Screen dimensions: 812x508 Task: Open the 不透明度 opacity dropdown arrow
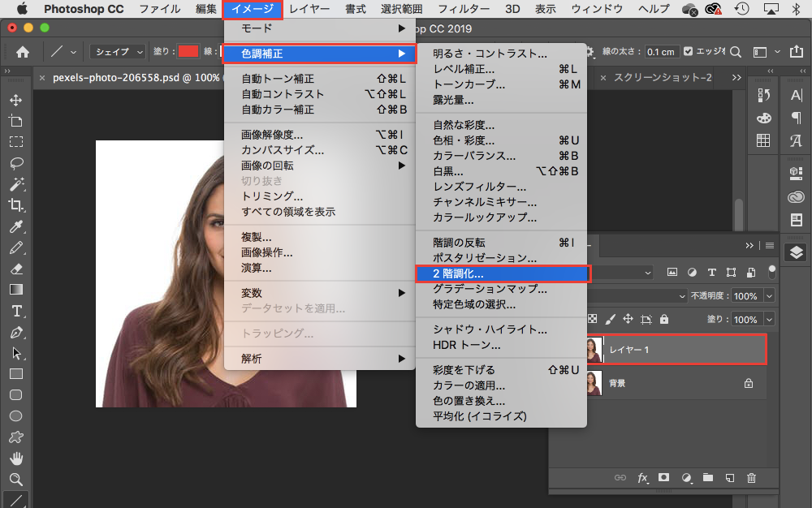point(769,296)
